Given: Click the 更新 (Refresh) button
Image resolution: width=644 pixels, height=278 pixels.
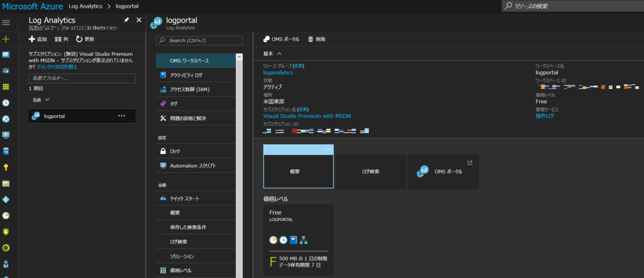Looking at the screenshot, I should (85, 40).
